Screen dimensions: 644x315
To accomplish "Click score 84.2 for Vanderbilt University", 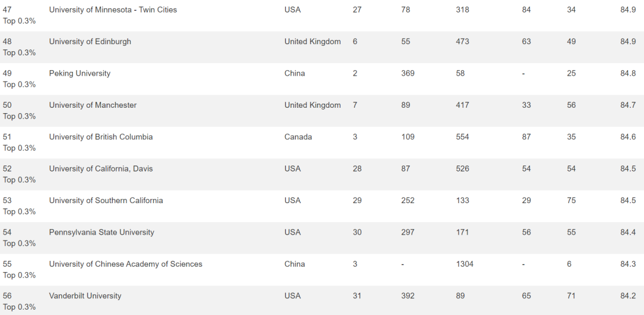I will (628, 296).
